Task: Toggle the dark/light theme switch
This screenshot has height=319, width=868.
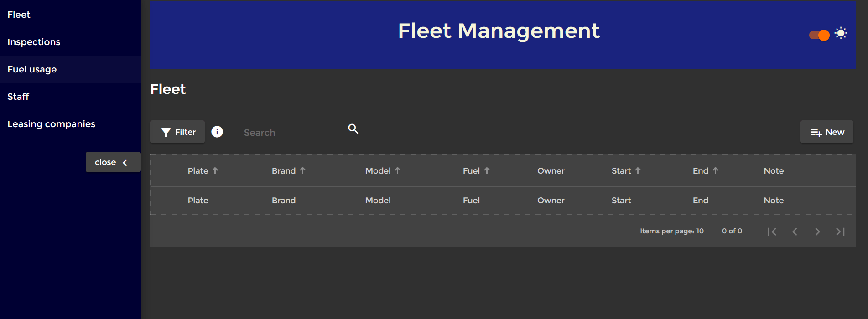Action: [819, 35]
